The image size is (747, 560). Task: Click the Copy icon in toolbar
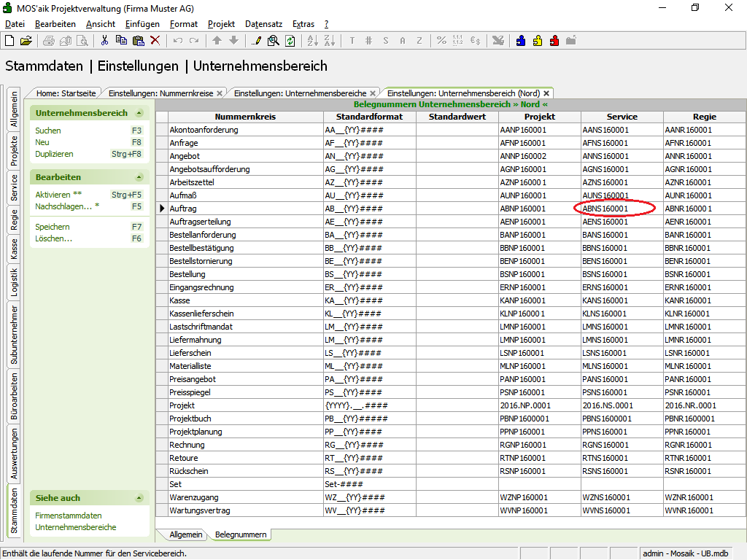(x=121, y=41)
